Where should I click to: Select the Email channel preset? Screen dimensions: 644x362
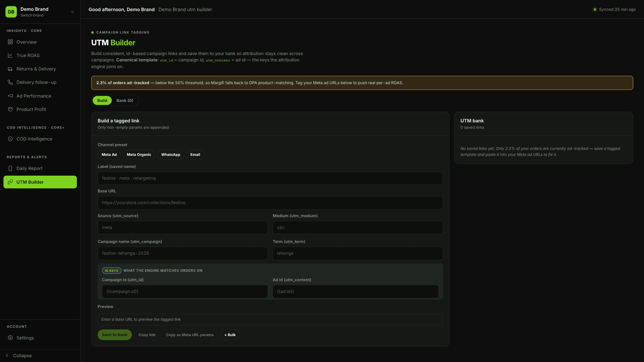195,155
